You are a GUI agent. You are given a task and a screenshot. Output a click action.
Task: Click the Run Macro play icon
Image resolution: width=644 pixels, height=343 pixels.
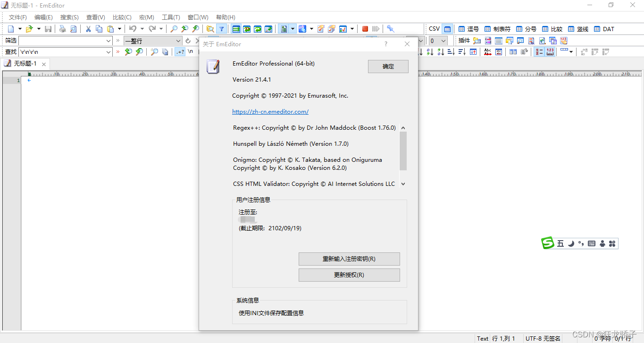tap(376, 29)
